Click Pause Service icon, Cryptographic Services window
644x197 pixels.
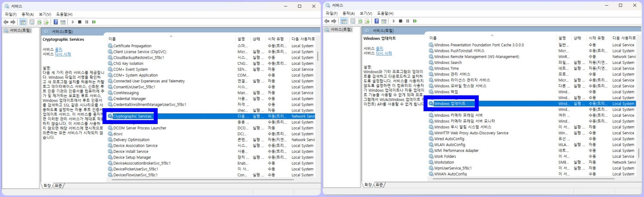pos(87,22)
